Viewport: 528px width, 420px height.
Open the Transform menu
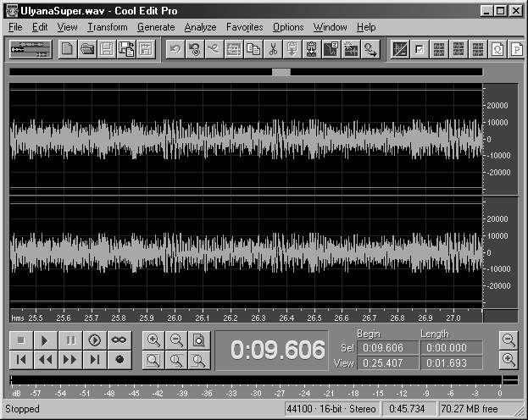pos(107,27)
